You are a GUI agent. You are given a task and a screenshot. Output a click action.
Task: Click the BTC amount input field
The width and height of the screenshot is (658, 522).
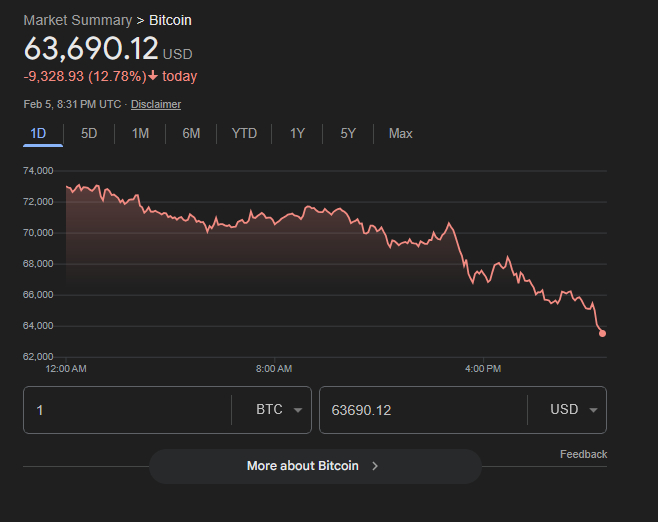[125, 410]
